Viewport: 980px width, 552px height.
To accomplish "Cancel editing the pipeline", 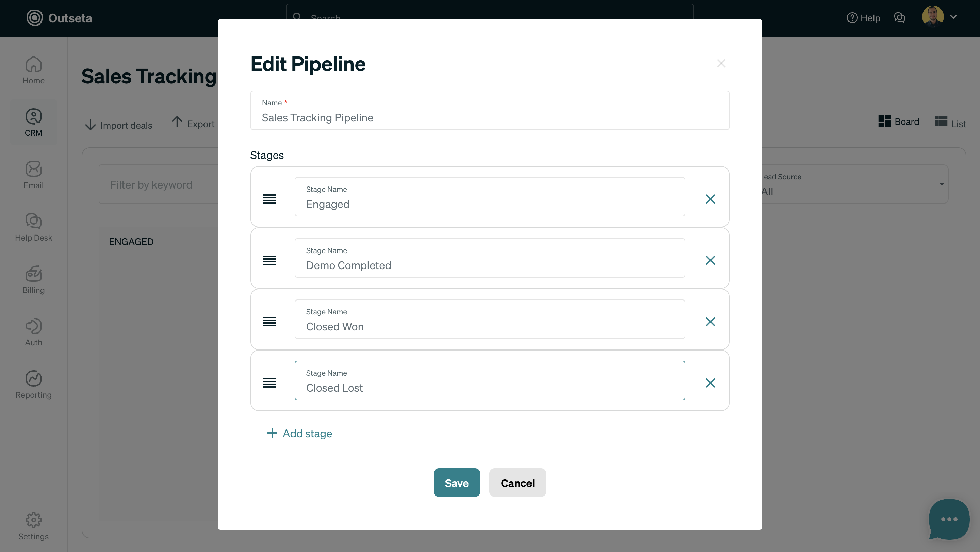I will pos(517,482).
